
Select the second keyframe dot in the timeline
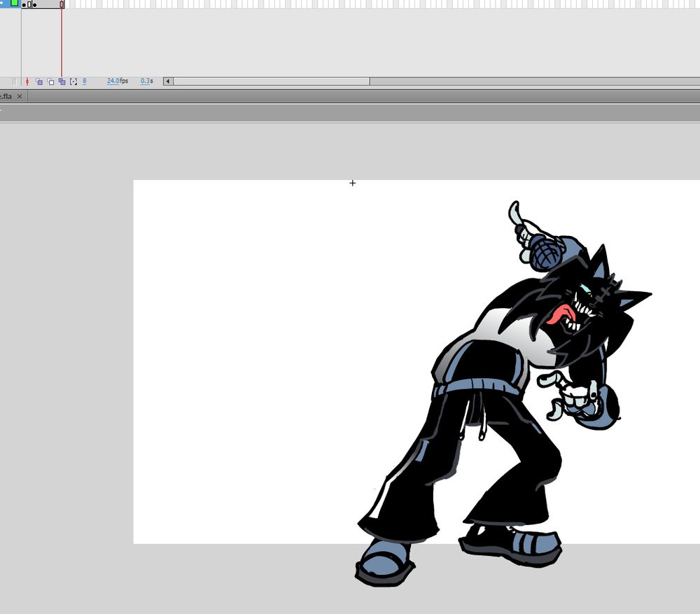click(x=34, y=5)
